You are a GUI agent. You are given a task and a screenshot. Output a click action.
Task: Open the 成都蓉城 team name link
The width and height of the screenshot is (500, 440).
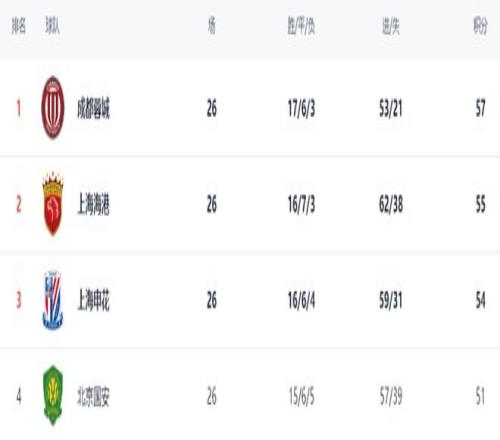tap(93, 108)
